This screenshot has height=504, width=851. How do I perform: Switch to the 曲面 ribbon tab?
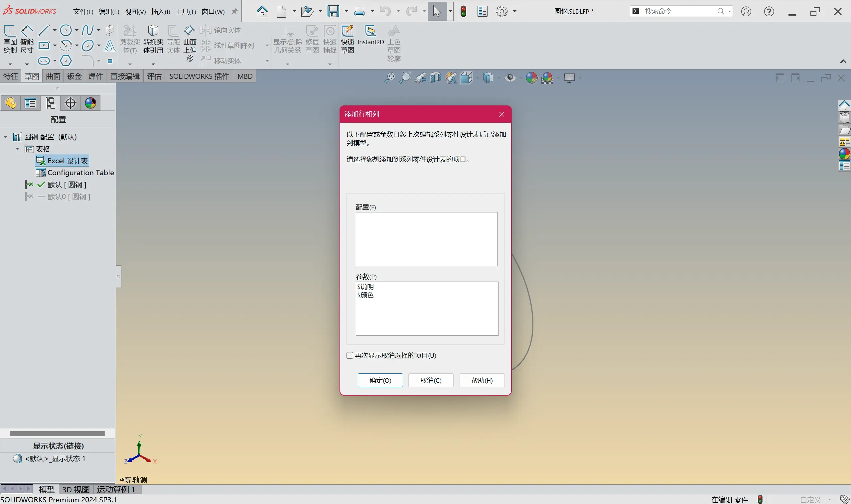pyautogui.click(x=53, y=76)
